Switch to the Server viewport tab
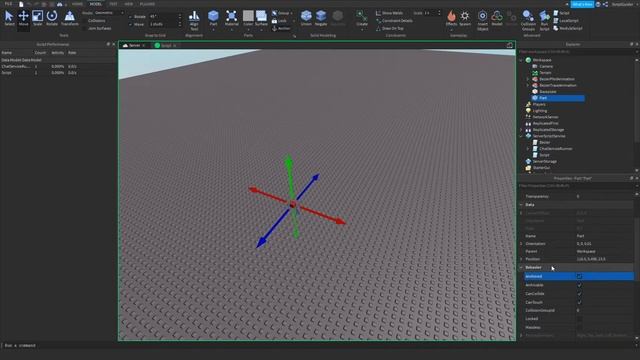 (134, 45)
